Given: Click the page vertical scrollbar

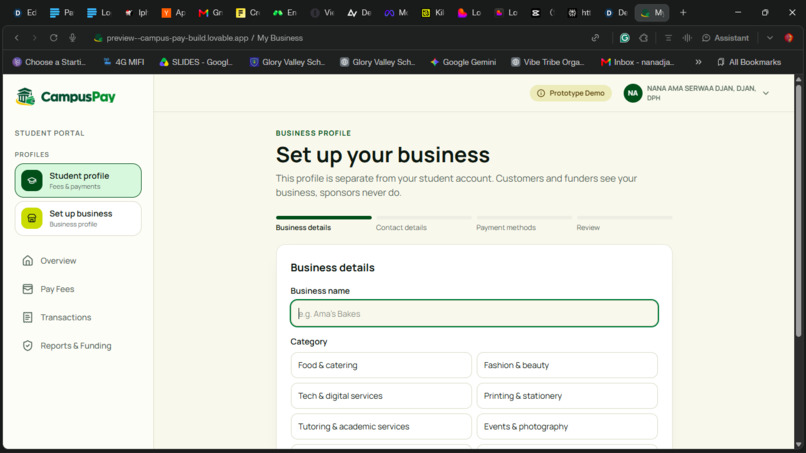Looking at the screenshot, I should pyautogui.click(x=798, y=211).
